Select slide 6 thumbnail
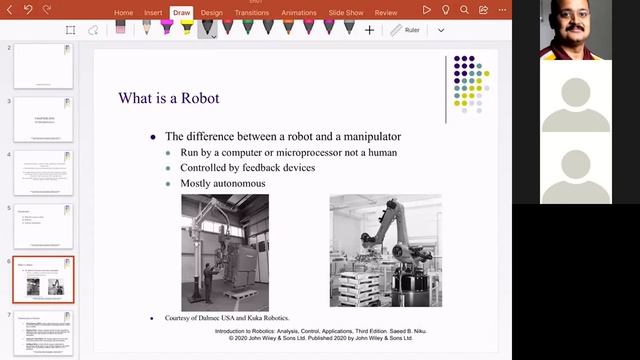The height and width of the screenshot is (360, 640). pyautogui.click(x=43, y=280)
